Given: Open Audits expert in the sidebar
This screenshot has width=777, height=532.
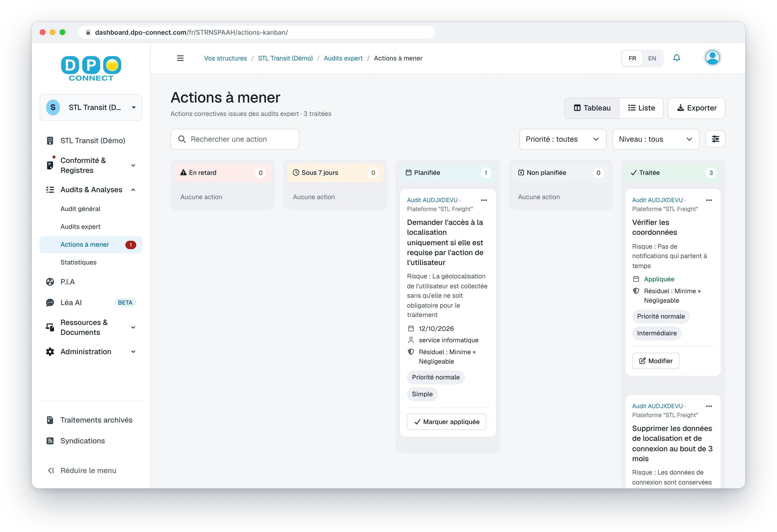Looking at the screenshot, I should 81,227.
